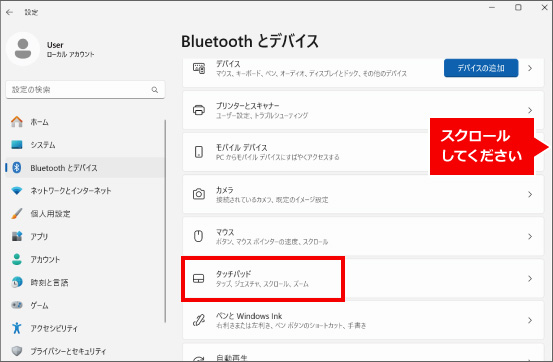The height and width of the screenshot is (362, 553).
Task: Click the back arrow in title bar
Action: coord(10,12)
